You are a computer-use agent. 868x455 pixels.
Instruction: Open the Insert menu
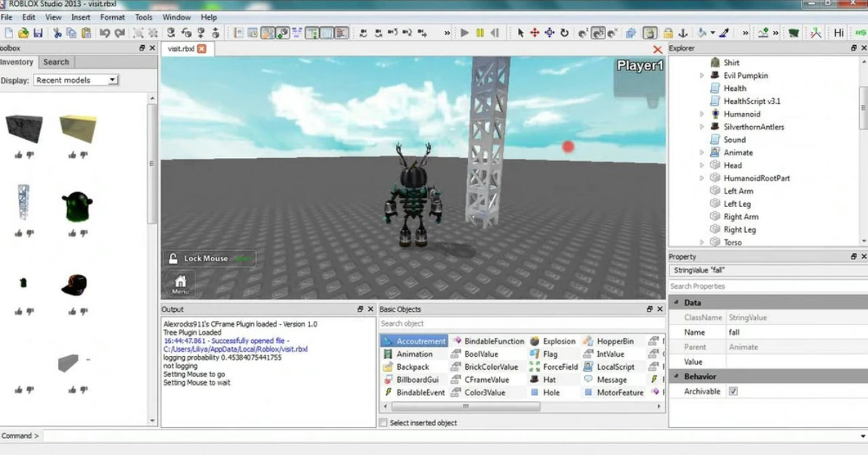click(x=81, y=17)
